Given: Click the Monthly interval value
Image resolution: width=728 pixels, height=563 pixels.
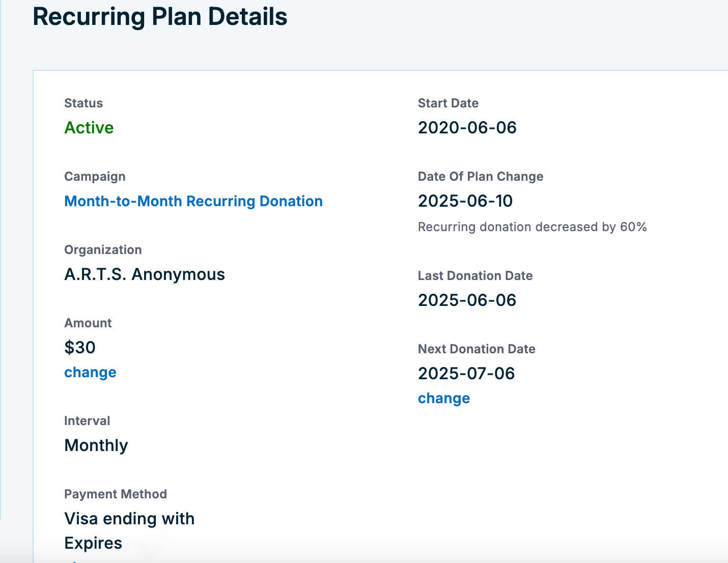Looking at the screenshot, I should pyautogui.click(x=96, y=445).
